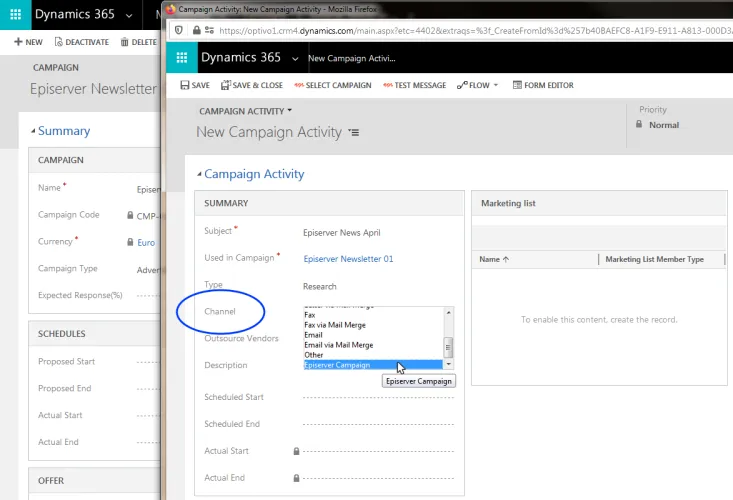The width and height of the screenshot is (733, 500).
Task: Sort Marketing list by Name column
Action: pos(494,259)
